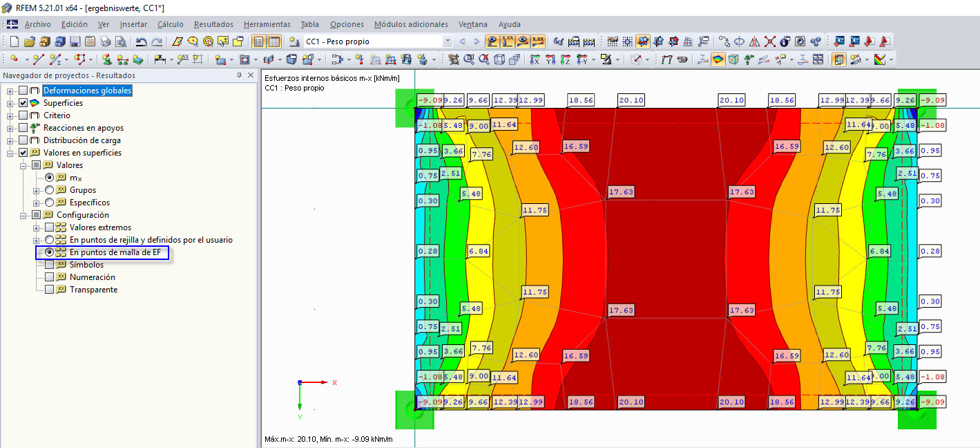The image size is (980, 448).
Task: Click the view in Z direction icon
Action: point(565,59)
